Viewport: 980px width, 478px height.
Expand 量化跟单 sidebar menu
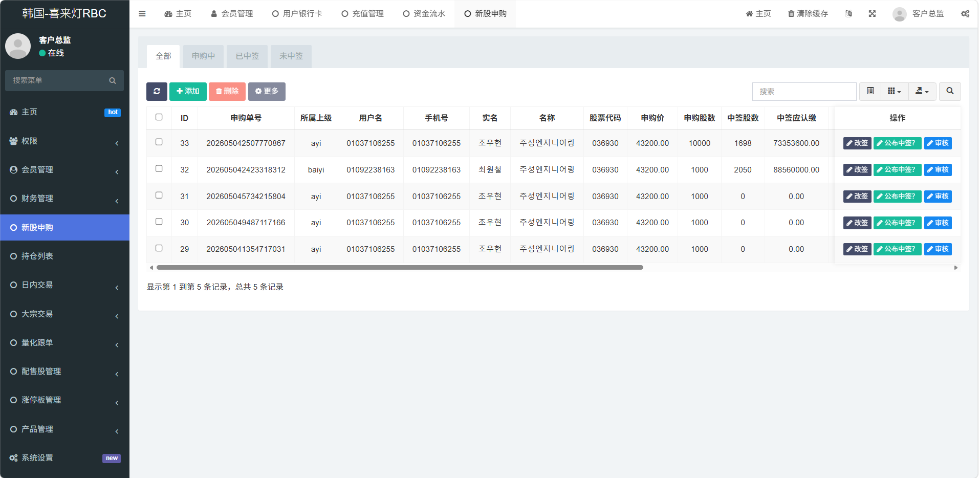[x=64, y=343]
